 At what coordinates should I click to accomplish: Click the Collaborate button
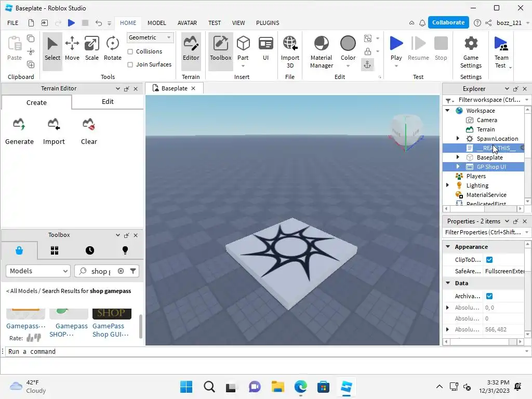coord(448,22)
